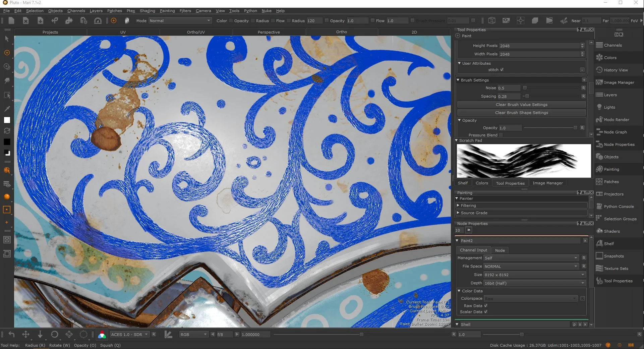This screenshot has width=644, height=349.
Task: Click Clear Brush Value Settings button
Action: [521, 105]
